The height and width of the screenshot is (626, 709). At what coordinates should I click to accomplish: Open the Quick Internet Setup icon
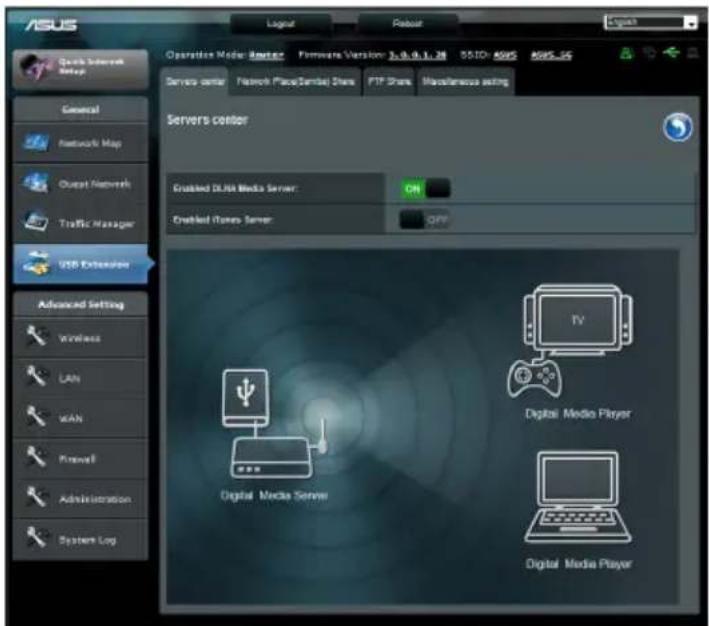[x=35, y=67]
